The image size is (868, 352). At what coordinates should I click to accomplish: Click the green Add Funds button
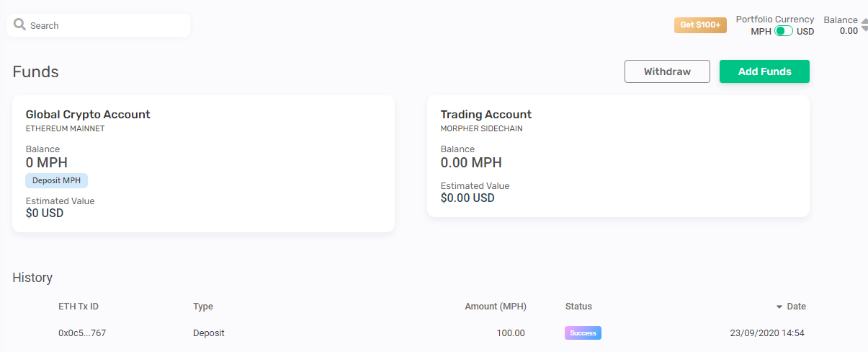764,71
